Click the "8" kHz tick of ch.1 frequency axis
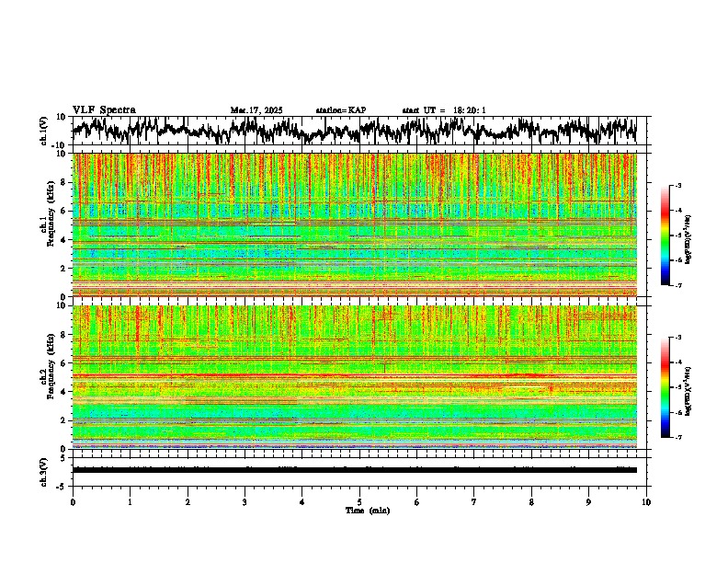The width and height of the screenshot is (728, 563). [63, 182]
